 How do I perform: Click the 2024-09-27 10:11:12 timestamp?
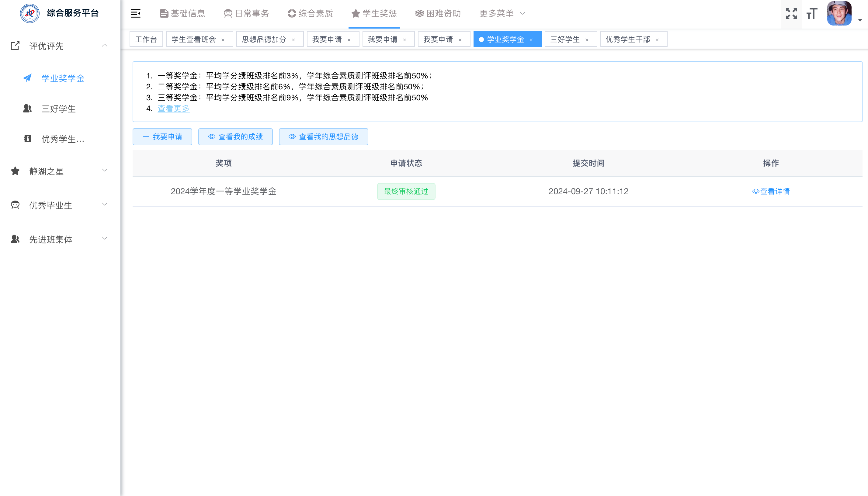[589, 191]
